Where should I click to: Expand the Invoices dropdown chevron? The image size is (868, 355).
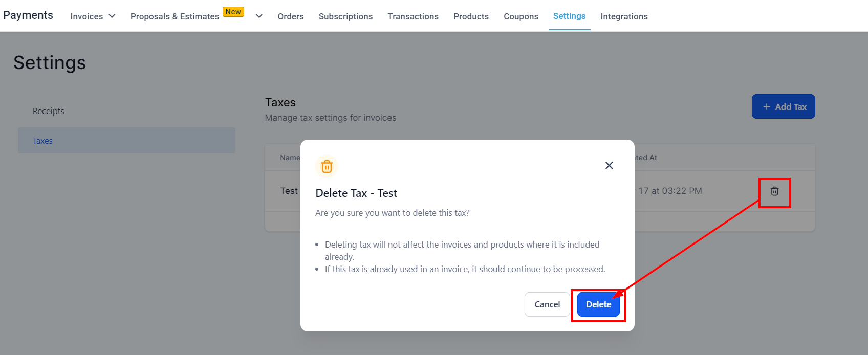(112, 16)
